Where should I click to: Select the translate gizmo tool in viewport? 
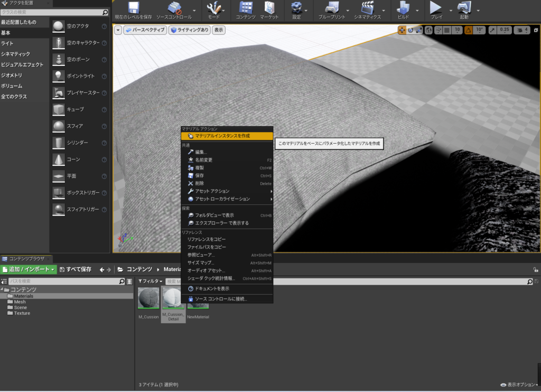(x=402, y=30)
